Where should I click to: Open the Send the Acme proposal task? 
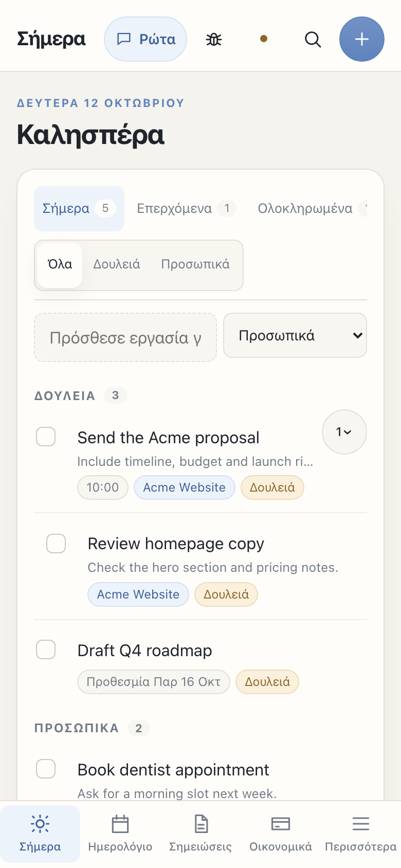[168, 438]
